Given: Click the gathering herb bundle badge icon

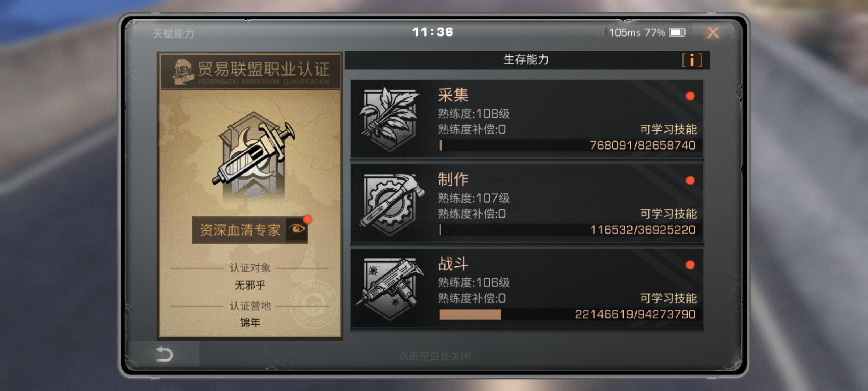Looking at the screenshot, I should pos(389,118).
